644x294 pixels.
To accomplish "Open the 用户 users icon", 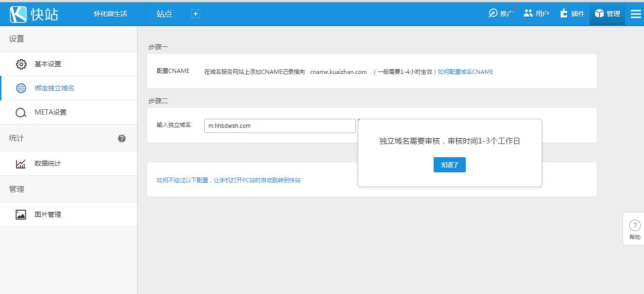I will (527, 13).
